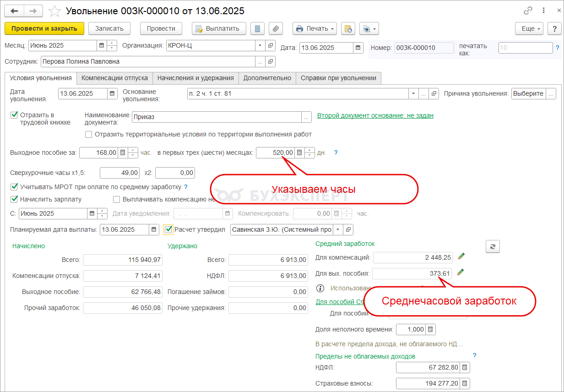Open the КРОН-Ц organization card icon
Image resolution: width=564 pixels, height=392 pixels.
tap(270, 46)
